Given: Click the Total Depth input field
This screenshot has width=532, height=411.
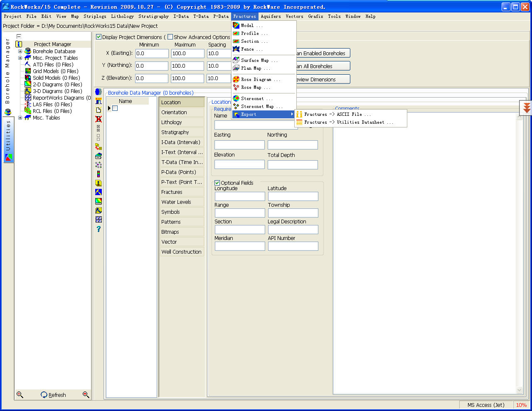Looking at the screenshot, I should (x=293, y=165).
